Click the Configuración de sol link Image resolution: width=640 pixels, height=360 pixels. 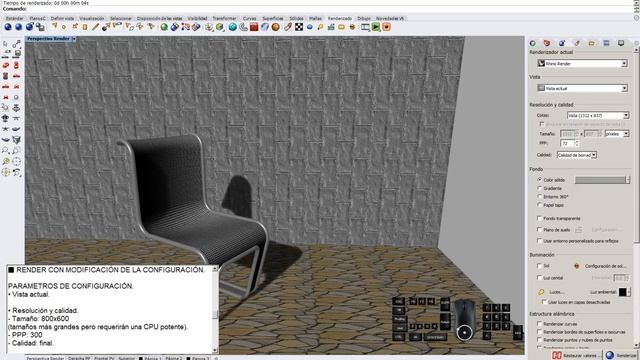605,266
